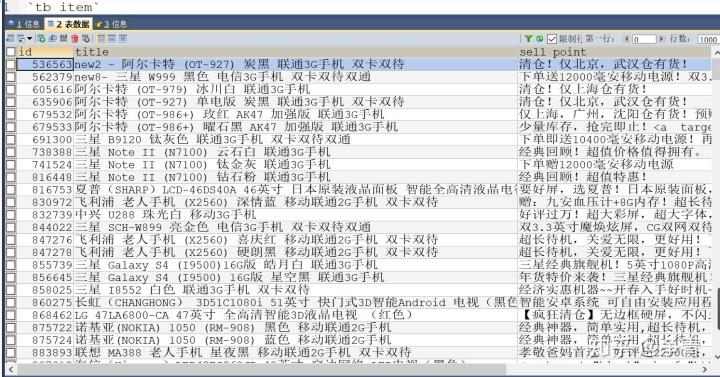Viewport: 720px width, 377px height.
Task: Click title cell '长虹 (CHANGHONG) 3D51C1080i'
Action: (296, 303)
